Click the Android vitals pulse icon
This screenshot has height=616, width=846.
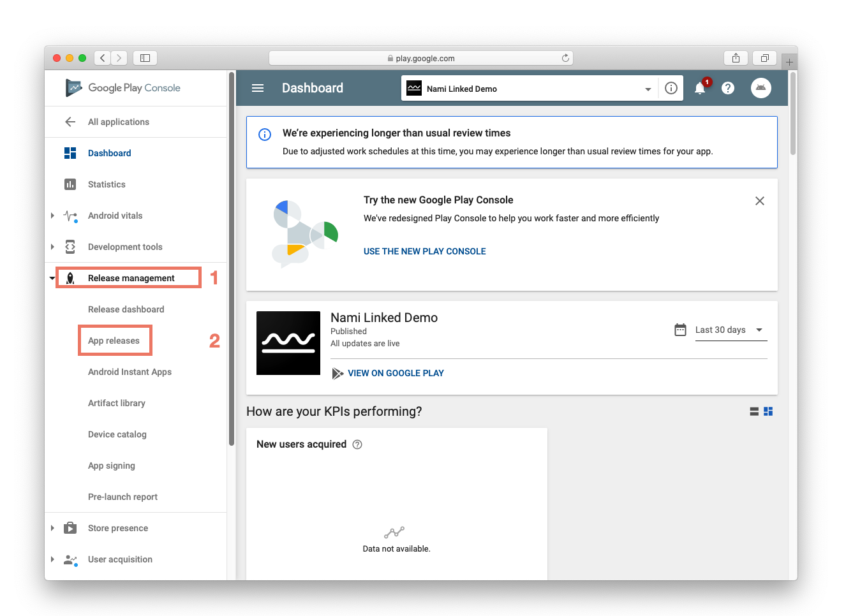coord(70,216)
